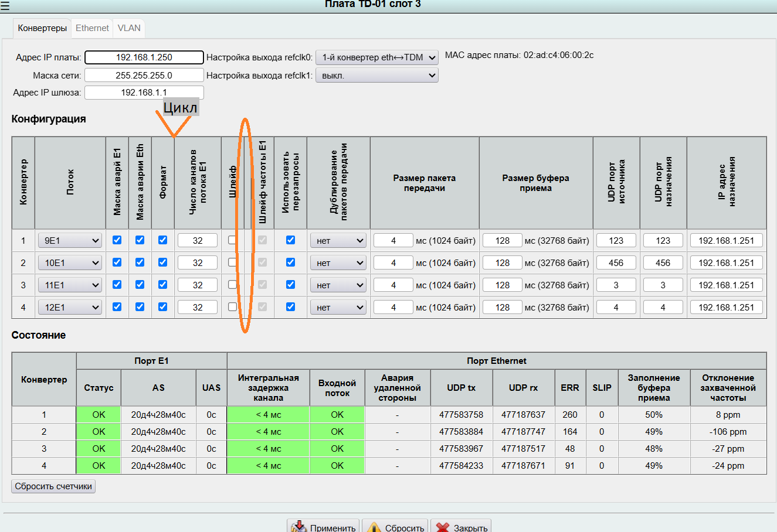Expand packet duplication dropdown for converter 3

click(x=338, y=285)
